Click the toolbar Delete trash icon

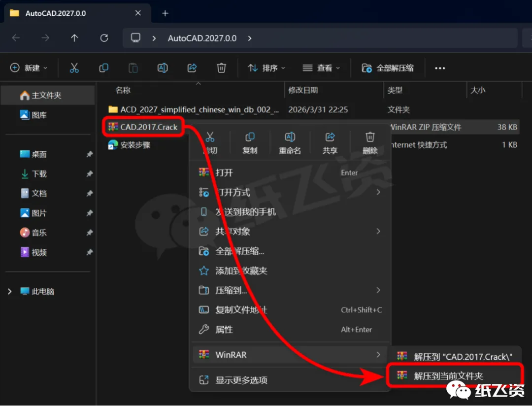click(x=221, y=68)
